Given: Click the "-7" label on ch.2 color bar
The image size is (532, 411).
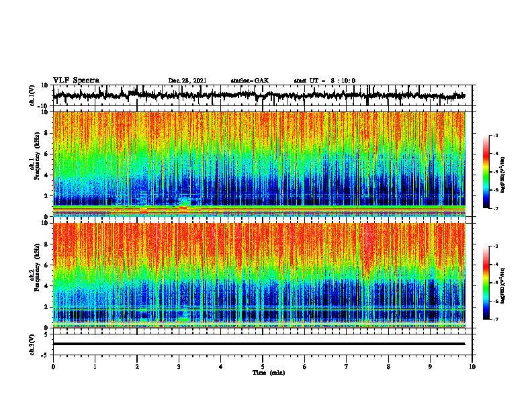Looking at the screenshot, I should click(495, 319).
